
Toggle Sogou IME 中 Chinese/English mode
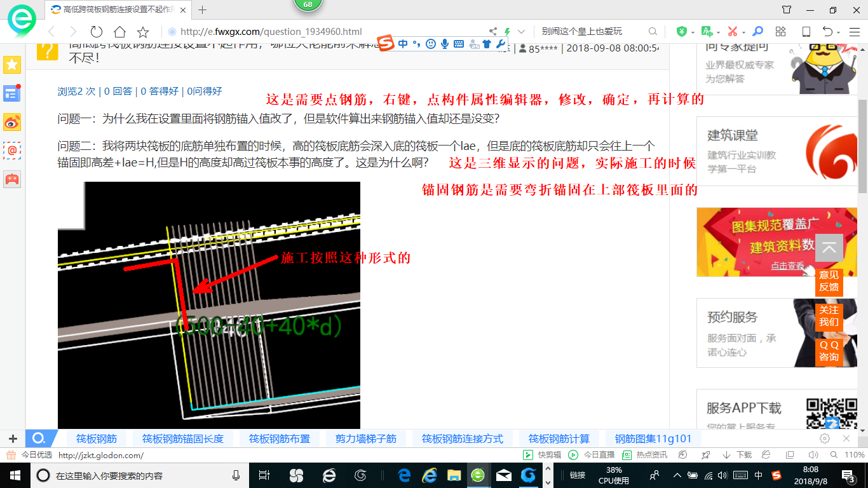click(x=403, y=44)
